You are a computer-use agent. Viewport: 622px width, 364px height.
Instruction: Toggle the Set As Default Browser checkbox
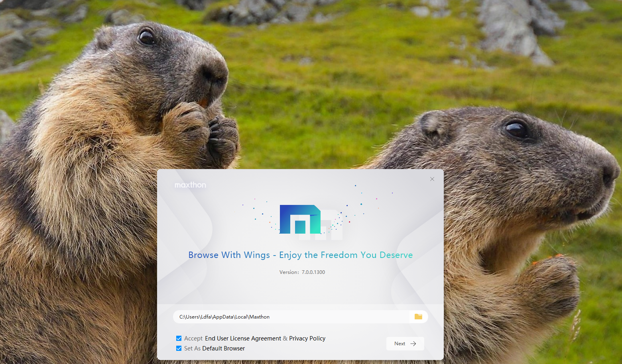pos(179,348)
